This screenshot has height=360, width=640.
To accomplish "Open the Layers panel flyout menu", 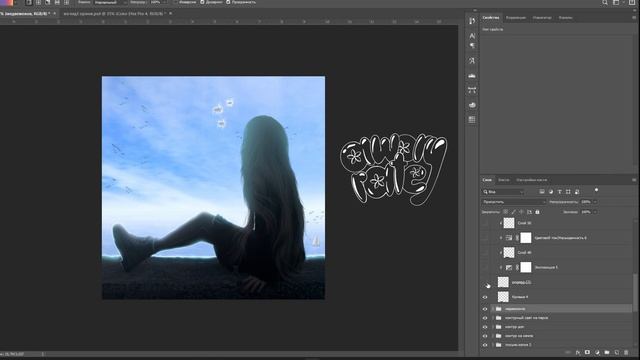I will click(634, 180).
